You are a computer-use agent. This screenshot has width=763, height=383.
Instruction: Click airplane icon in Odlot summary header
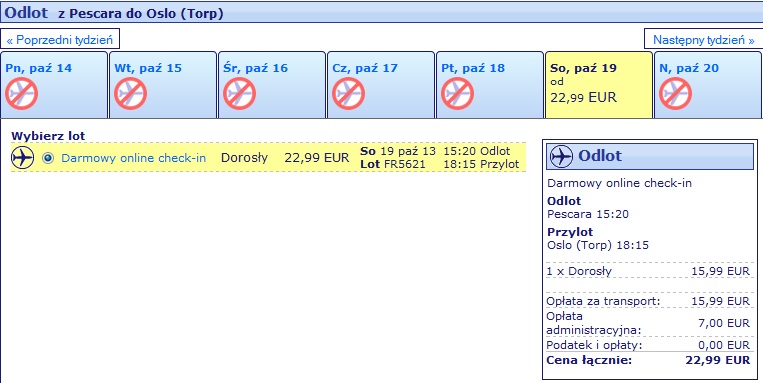[561, 156]
